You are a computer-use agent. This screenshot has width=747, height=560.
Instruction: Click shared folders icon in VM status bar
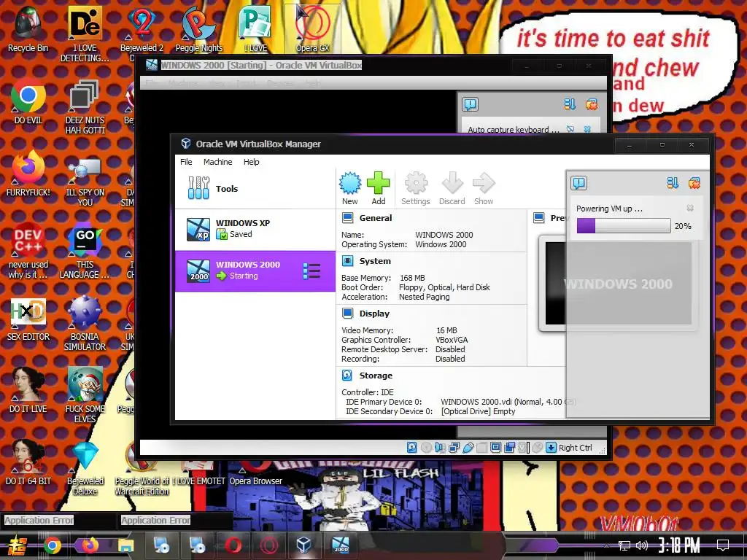point(481,448)
